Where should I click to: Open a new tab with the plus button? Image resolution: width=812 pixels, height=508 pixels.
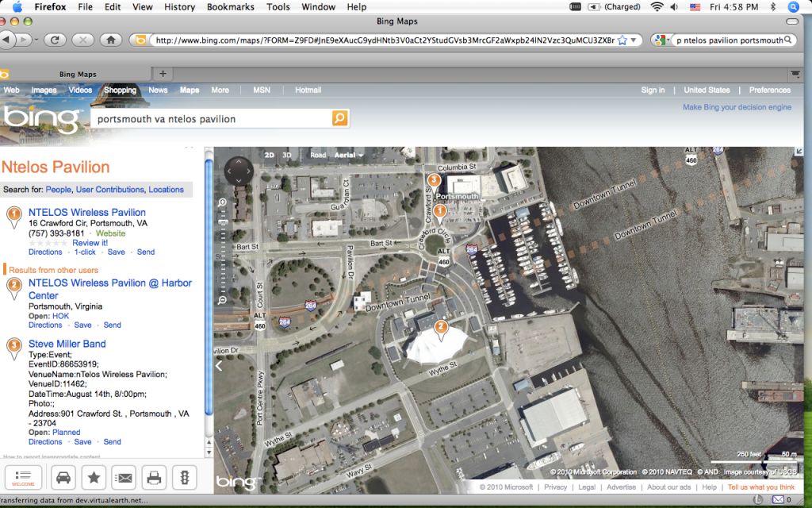pyautogui.click(x=163, y=74)
